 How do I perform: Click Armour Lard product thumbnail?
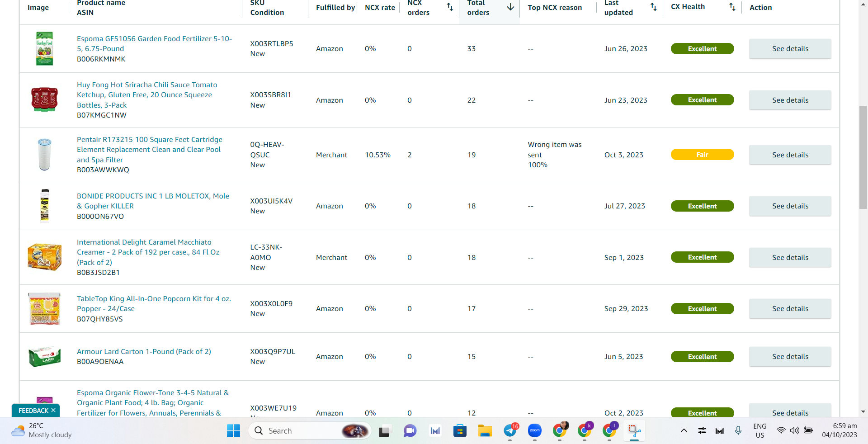point(44,357)
